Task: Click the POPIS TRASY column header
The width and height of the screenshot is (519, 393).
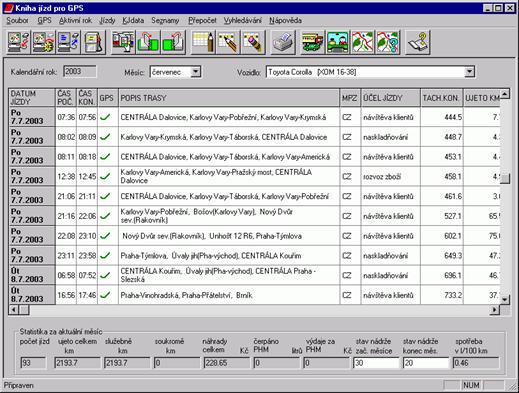Action: [229, 98]
